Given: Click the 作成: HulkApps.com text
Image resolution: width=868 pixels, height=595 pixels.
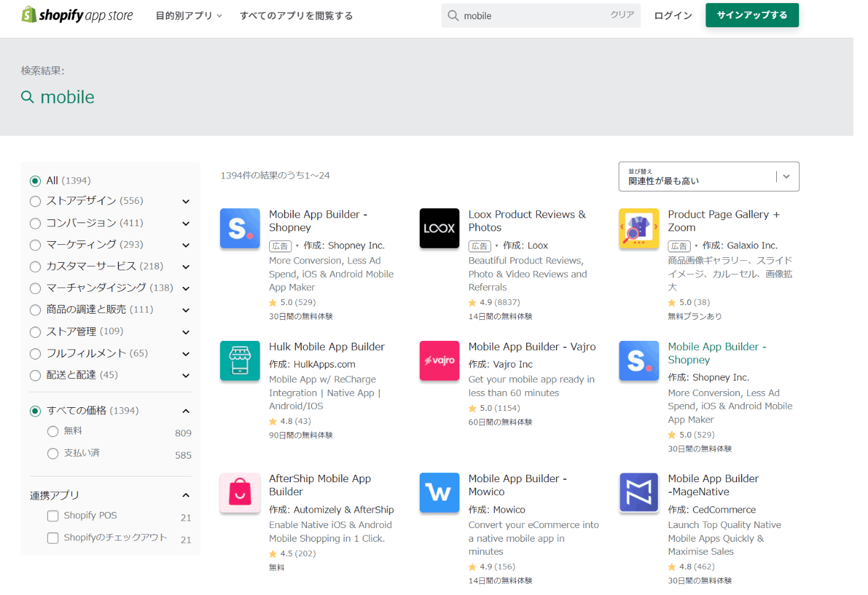Looking at the screenshot, I should (312, 364).
